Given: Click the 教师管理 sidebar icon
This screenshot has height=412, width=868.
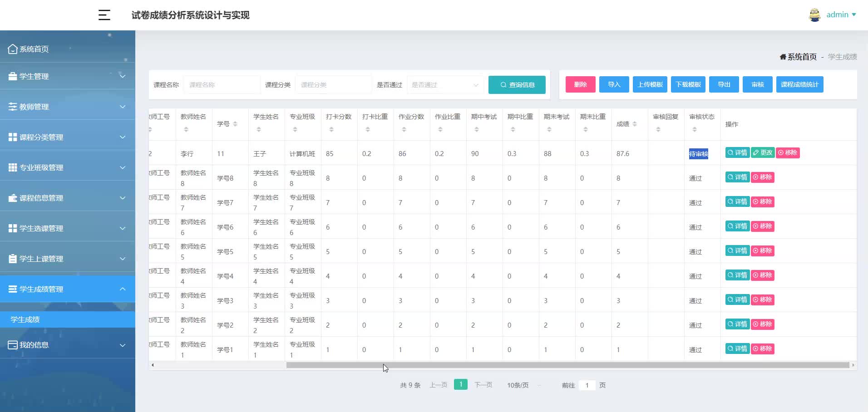Looking at the screenshot, I should [x=12, y=106].
